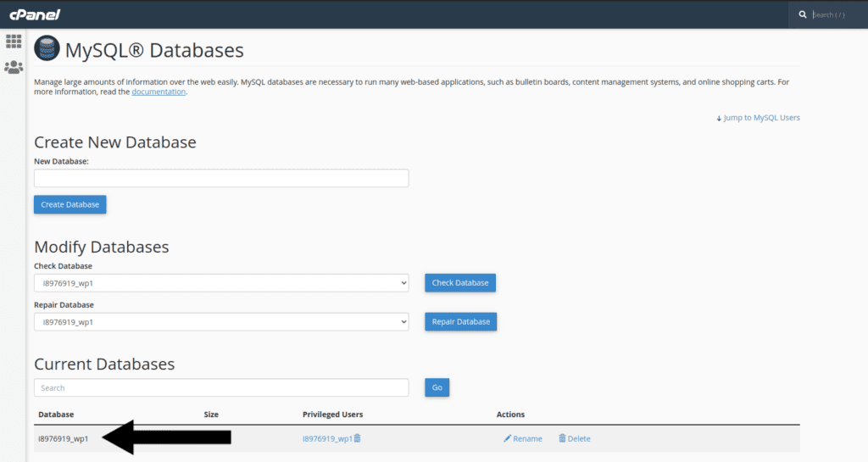Click trash icon beside privileged user
This screenshot has height=462, width=868.
(x=358, y=438)
